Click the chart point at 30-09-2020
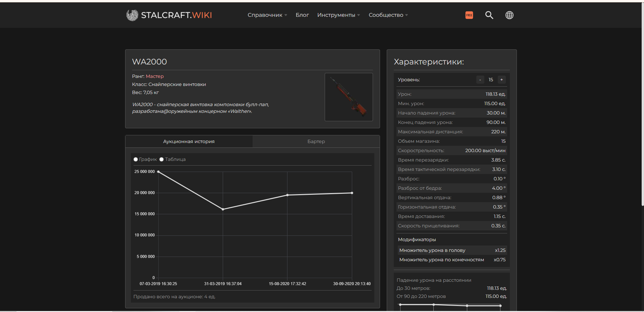 pyautogui.click(x=352, y=193)
